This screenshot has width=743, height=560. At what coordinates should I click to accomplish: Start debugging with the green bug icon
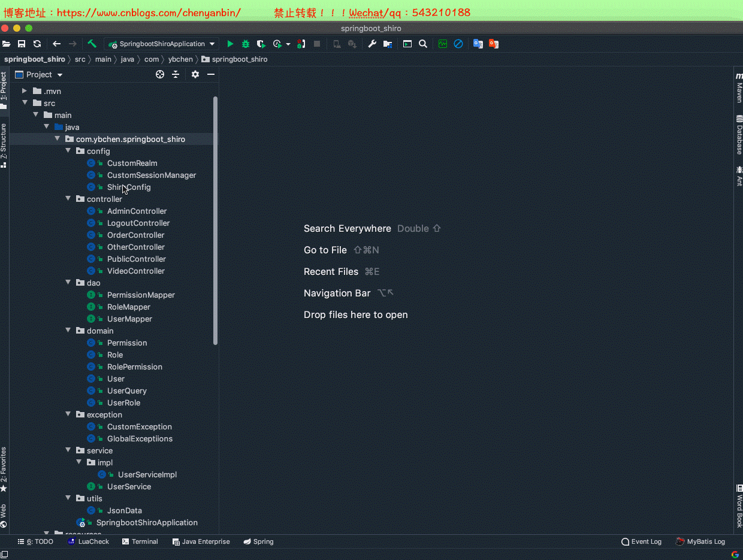point(246,44)
